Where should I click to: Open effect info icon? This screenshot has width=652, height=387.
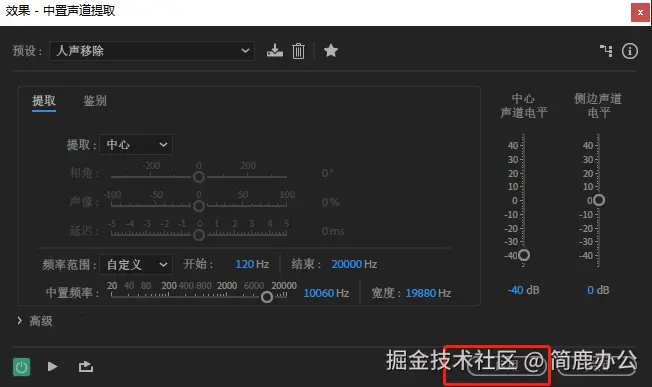pyautogui.click(x=630, y=51)
